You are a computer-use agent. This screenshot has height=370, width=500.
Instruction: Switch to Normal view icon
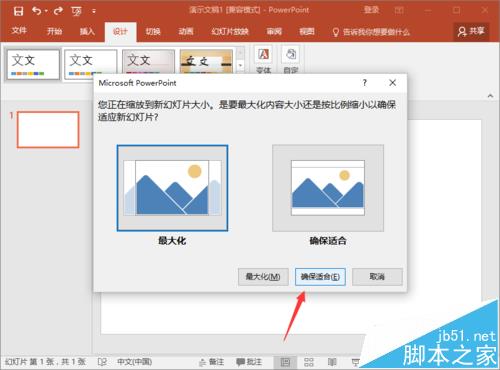point(286,362)
